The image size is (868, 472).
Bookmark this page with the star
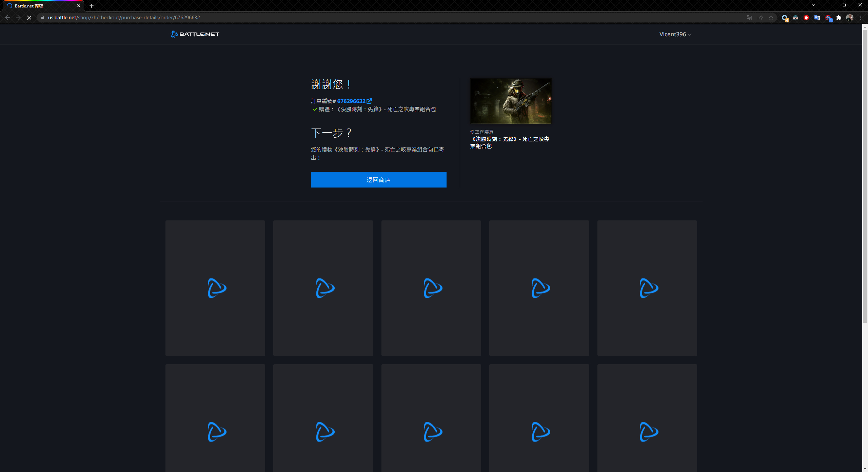pos(771,18)
